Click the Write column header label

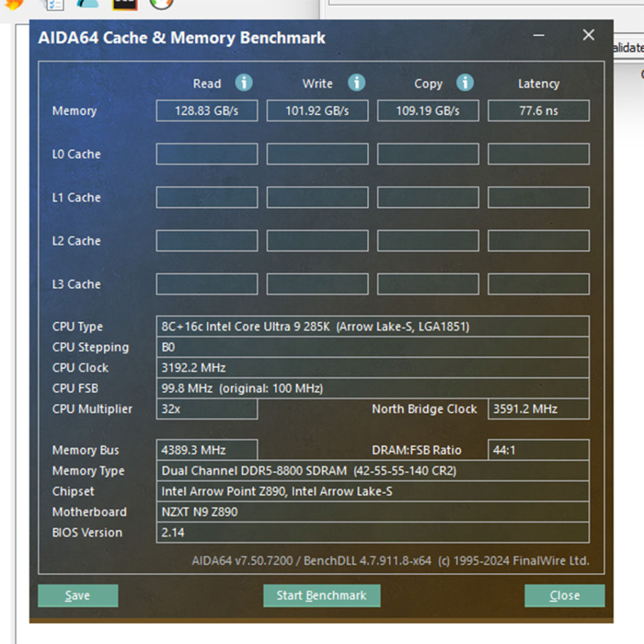318,84
